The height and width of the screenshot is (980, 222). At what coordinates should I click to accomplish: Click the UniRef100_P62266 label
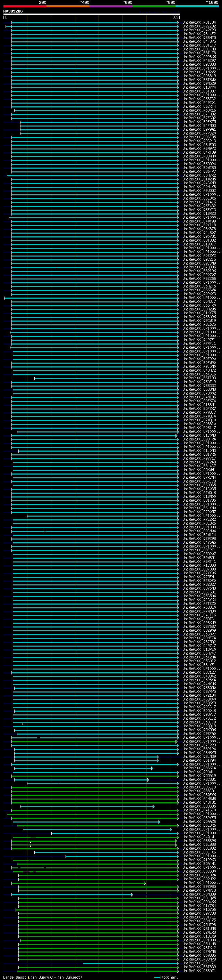pyautogui.click(x=199, y=279)
